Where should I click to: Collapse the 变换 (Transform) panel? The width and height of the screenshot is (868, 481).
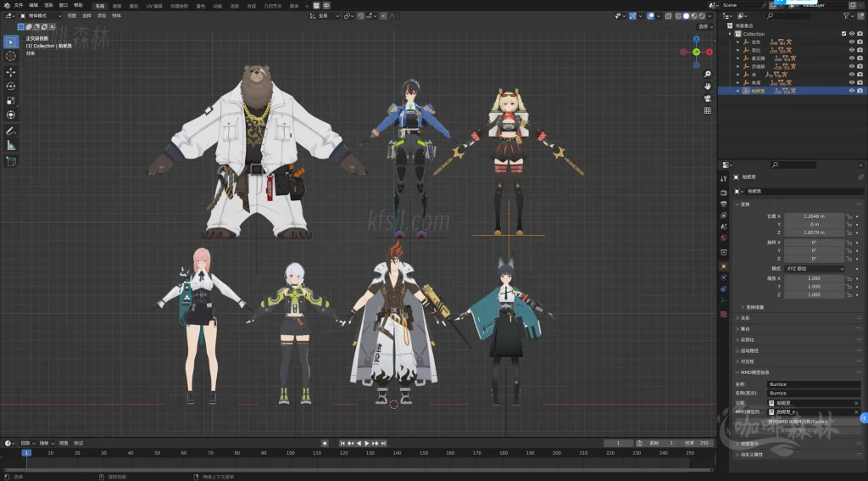point(745,204)
